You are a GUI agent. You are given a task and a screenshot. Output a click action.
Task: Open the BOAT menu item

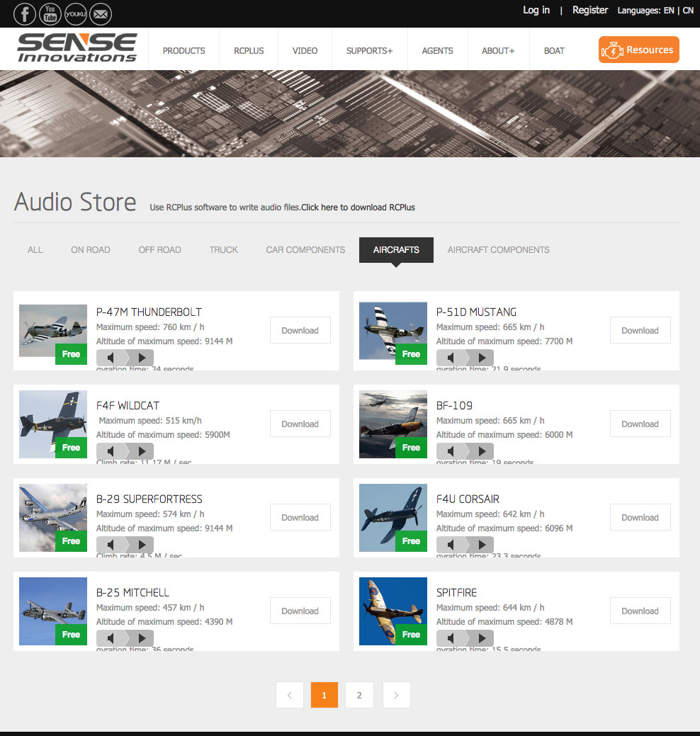point(555,51)
